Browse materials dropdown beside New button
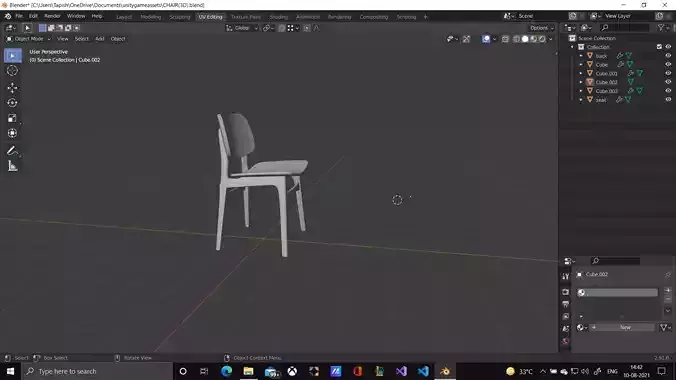Screen dimensions: 676x380 pos(582,328)
